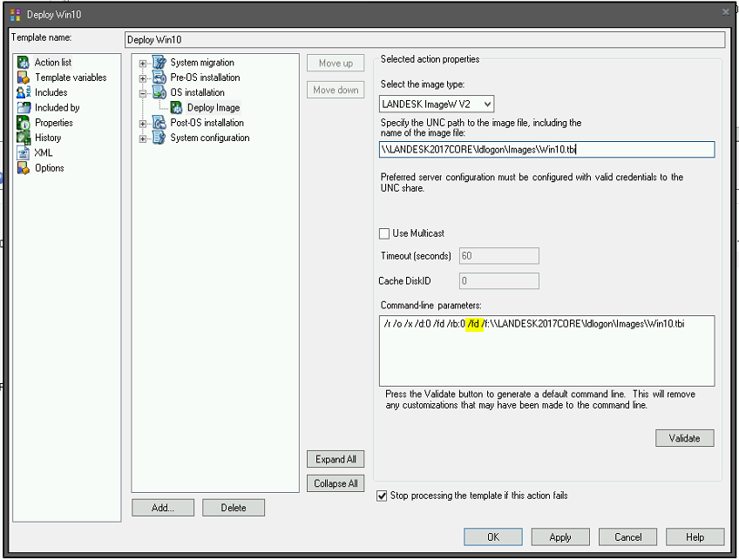Open the image type dropdown LANDESK ImageW V2
Screen dimensions: 739x560
pyautogui.click(x=437, y=105)
